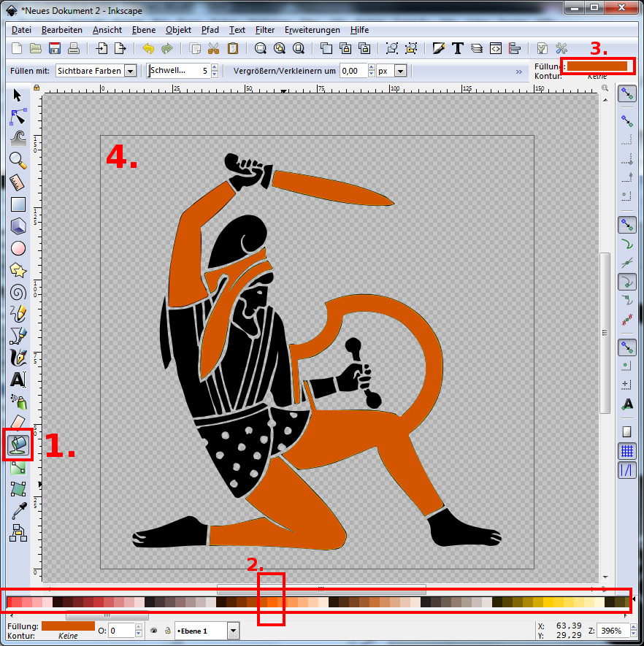Viewport: 644px width, 646px height.
Task: Choose the Bezier pen tool
Action: [x=18, y=336]
